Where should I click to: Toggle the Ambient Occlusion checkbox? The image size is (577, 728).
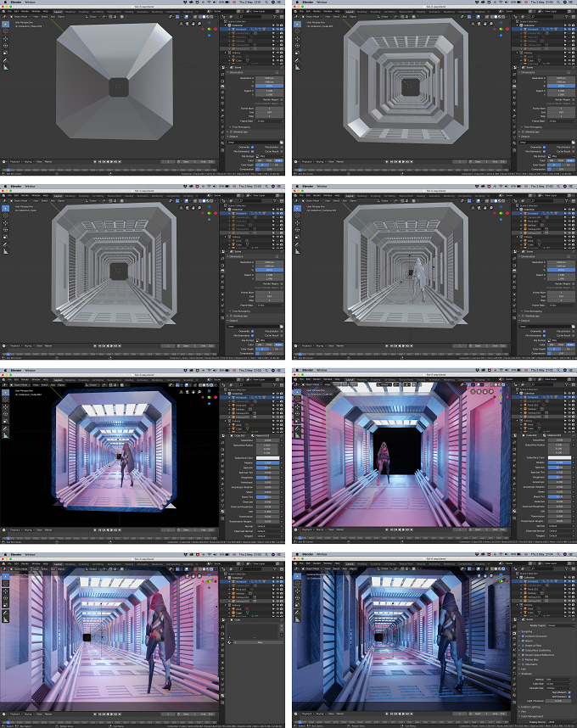pos(524,636)
